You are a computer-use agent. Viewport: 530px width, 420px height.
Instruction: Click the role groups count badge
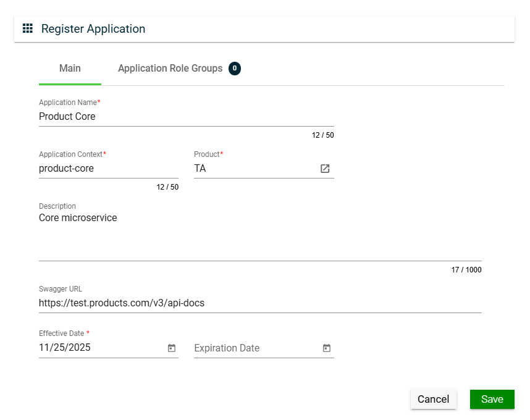click(x=235, y=69)
